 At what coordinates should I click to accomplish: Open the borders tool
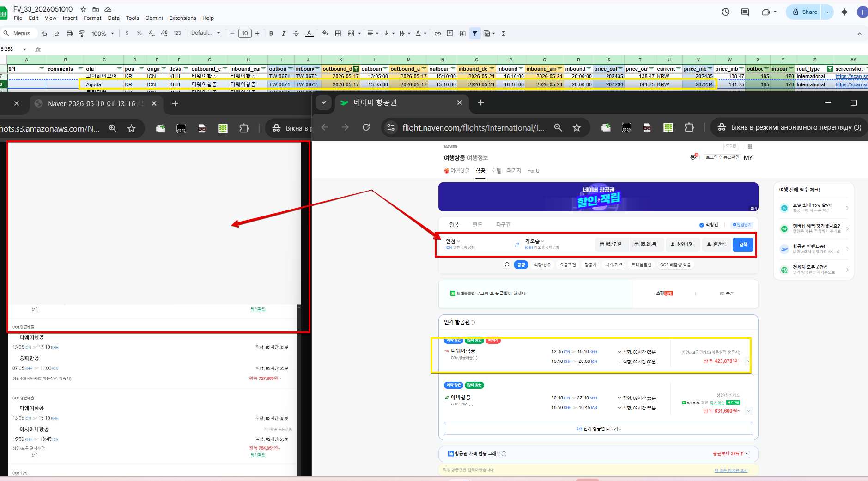click(338, 33)
